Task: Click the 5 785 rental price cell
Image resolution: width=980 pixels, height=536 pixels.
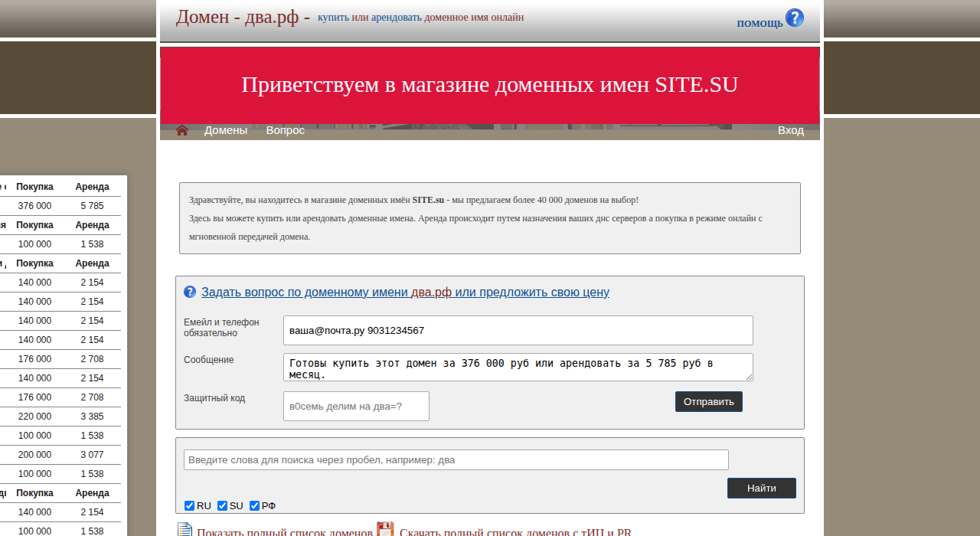Action: (x=92, y=206)
